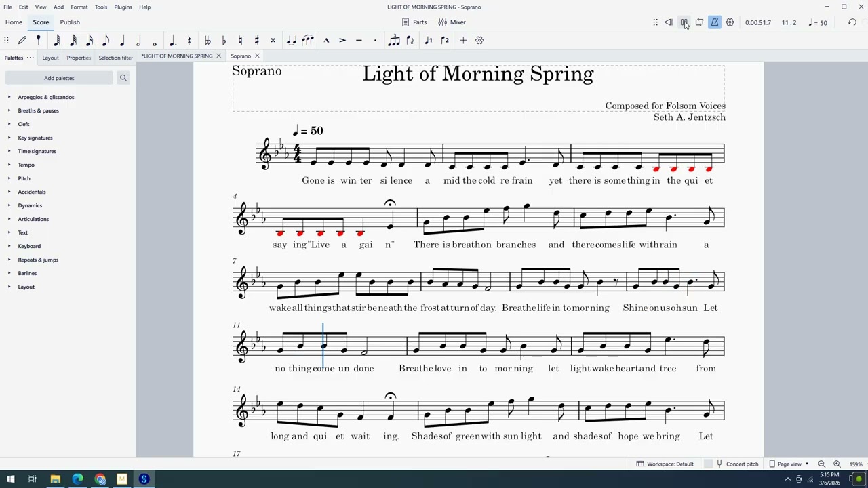
Task: Open note input toolbar customize gear
Action: click(479, 41)
